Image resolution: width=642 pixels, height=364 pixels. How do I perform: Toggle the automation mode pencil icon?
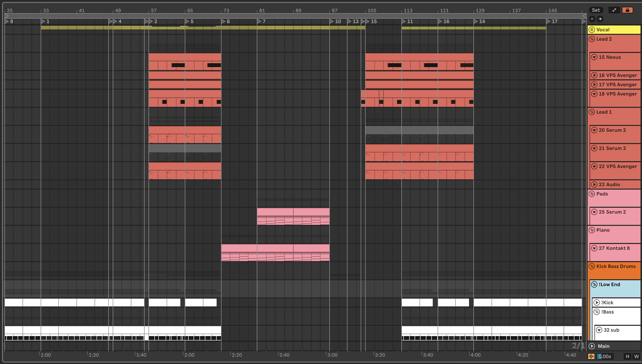point(614,10)
